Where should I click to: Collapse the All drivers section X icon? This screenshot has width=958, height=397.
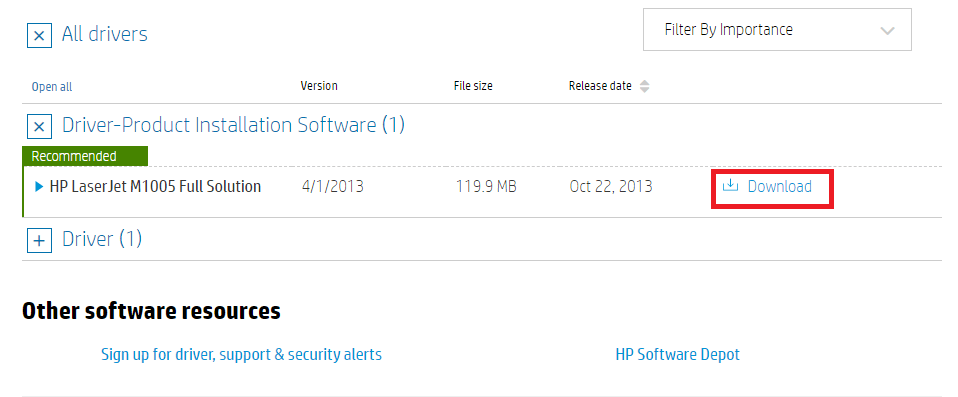coord(39,35)
